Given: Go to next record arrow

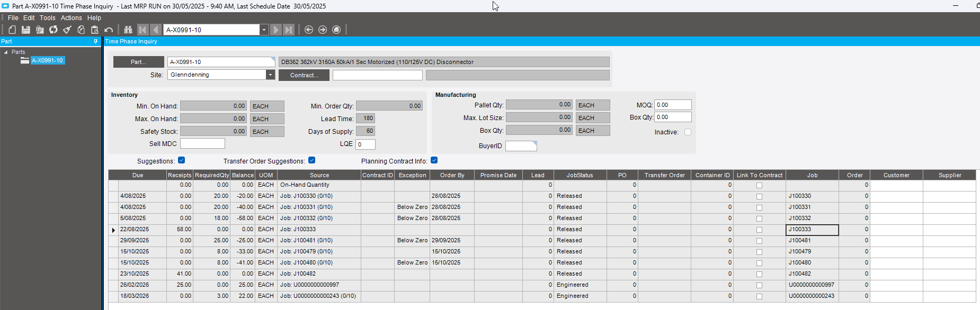Looking at the screenshot, I should [x=275, y=30].
